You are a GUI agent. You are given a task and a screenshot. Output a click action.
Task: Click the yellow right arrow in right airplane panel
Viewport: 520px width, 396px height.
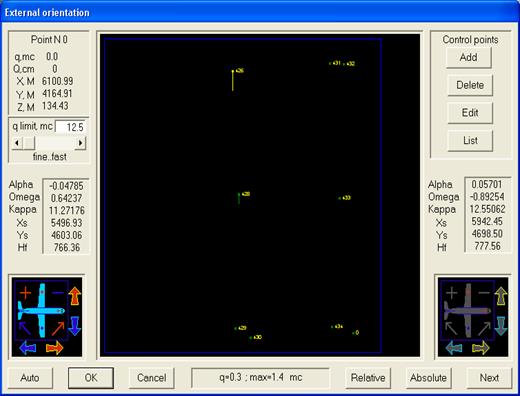click(x=481, y=348)
